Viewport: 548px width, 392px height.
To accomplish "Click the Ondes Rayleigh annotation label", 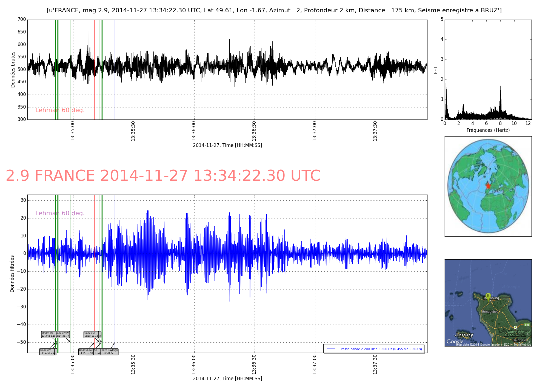I will [x=109, y=352].
